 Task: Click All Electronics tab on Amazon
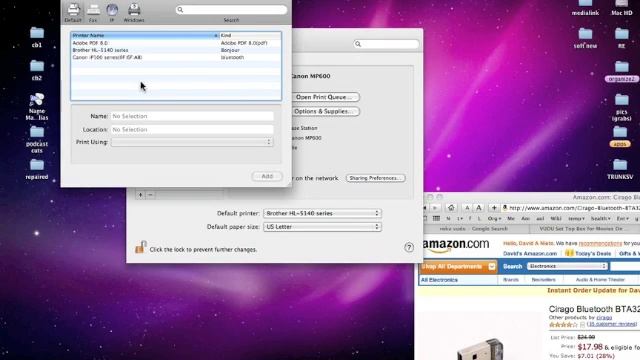[x=439, y=280]
